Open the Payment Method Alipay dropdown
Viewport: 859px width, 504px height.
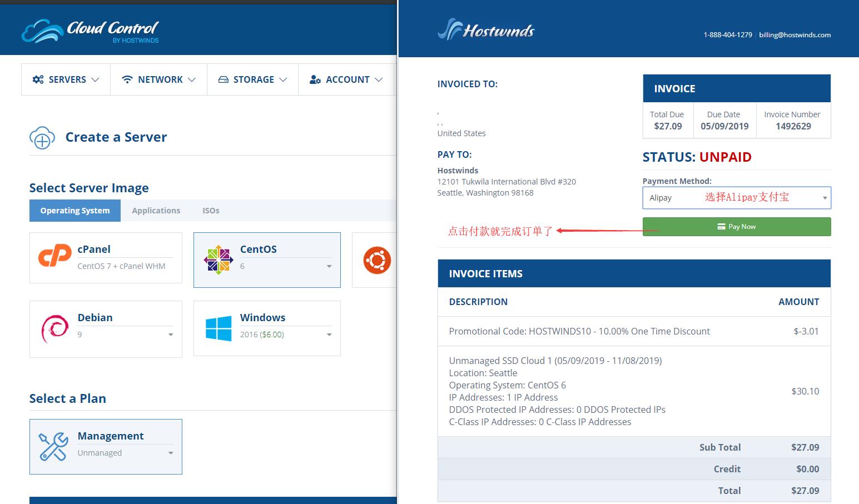coord(737,198)
